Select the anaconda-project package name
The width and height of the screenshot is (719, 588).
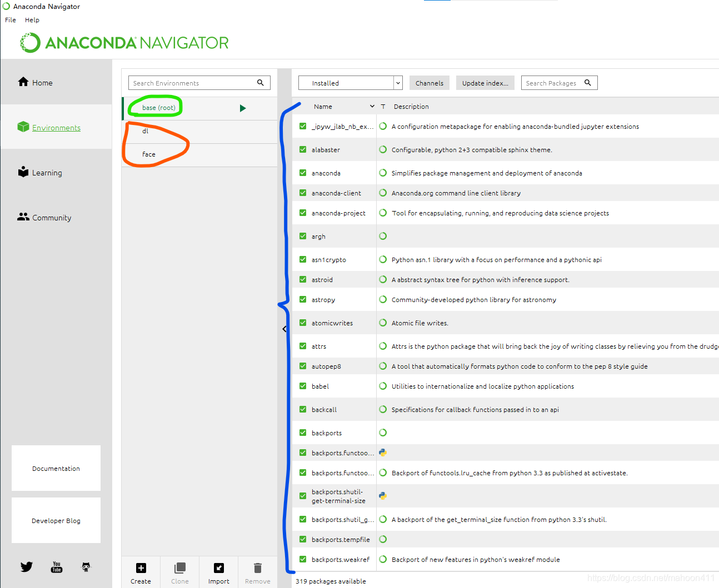tap(338, 213)
